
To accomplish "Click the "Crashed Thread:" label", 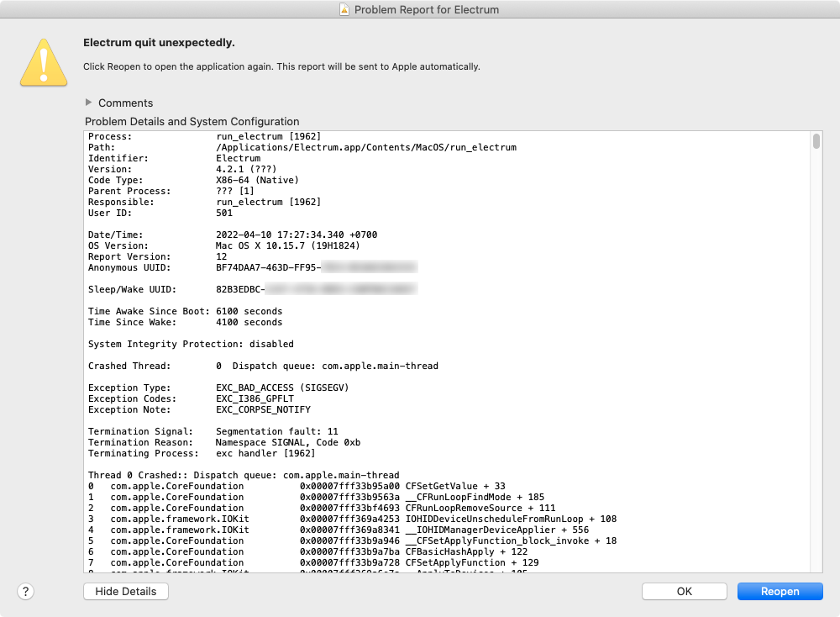I will click(x=129, y=367).
